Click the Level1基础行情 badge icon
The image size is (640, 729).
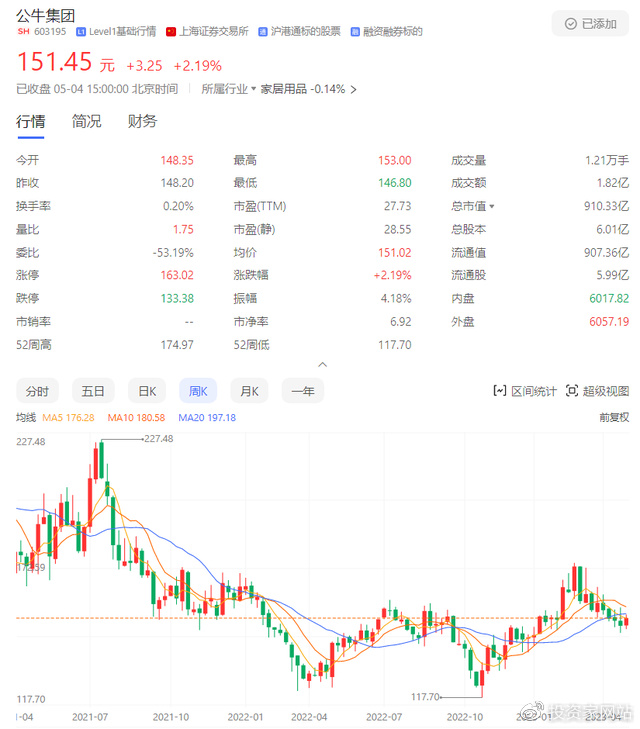tap(81, 32)
